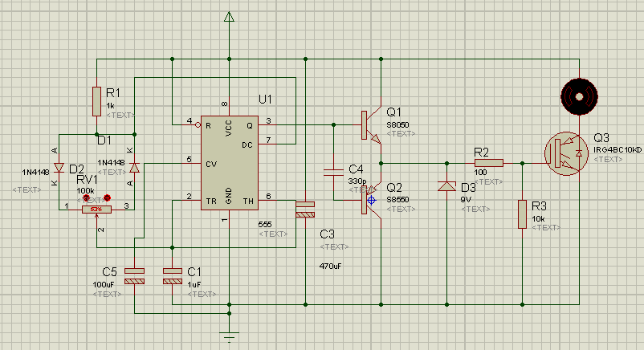644x350 pixels.
Task: Select the Q2 S8550 transistor symbol
Action: pyautogui.click(x=371, y=201)
